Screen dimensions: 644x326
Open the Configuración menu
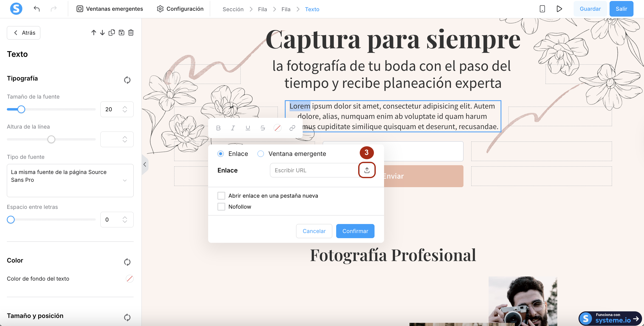pos(180,9)
